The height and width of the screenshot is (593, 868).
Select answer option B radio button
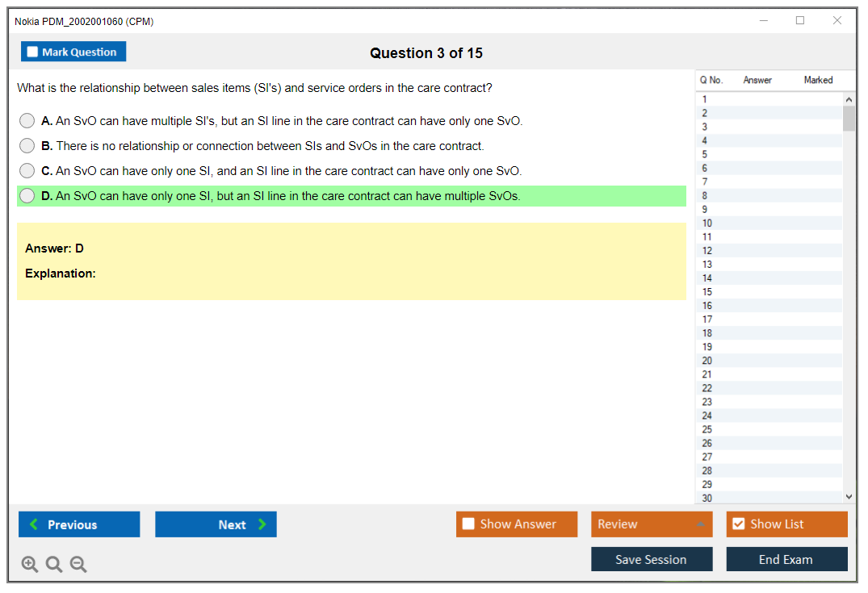27,146
